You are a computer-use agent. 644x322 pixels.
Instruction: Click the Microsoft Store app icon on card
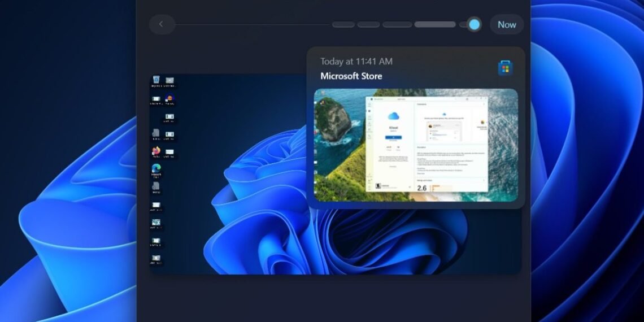tap(505, 68)
